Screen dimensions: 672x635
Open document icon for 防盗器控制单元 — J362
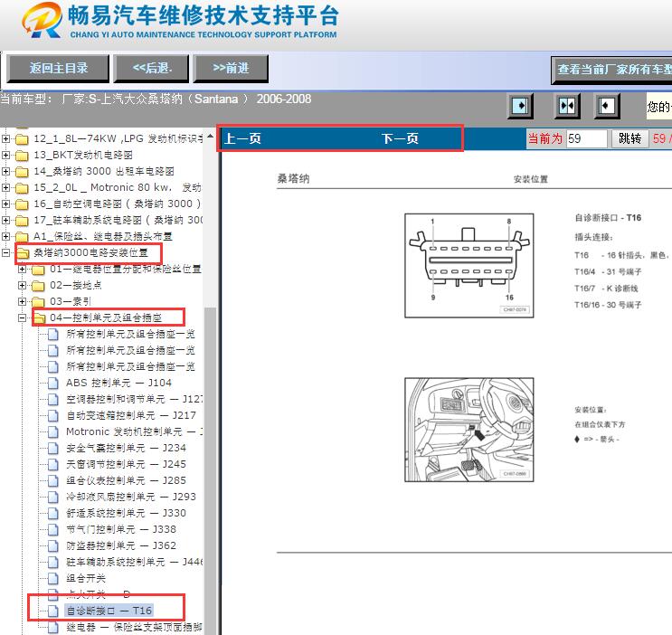53,545
